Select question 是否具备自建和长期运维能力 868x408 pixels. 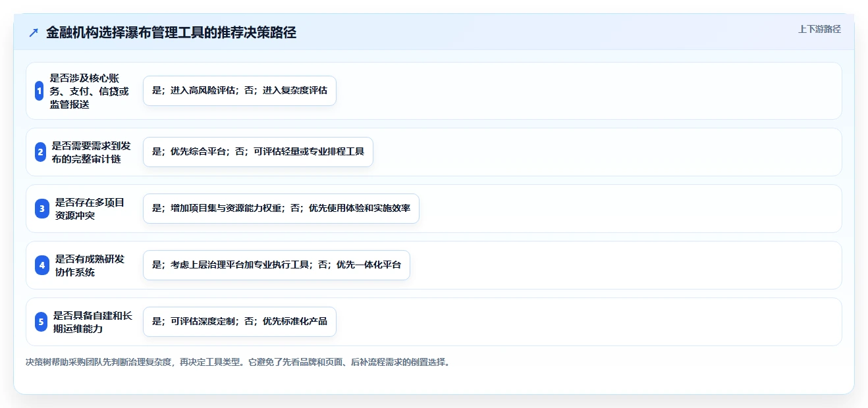92,322
